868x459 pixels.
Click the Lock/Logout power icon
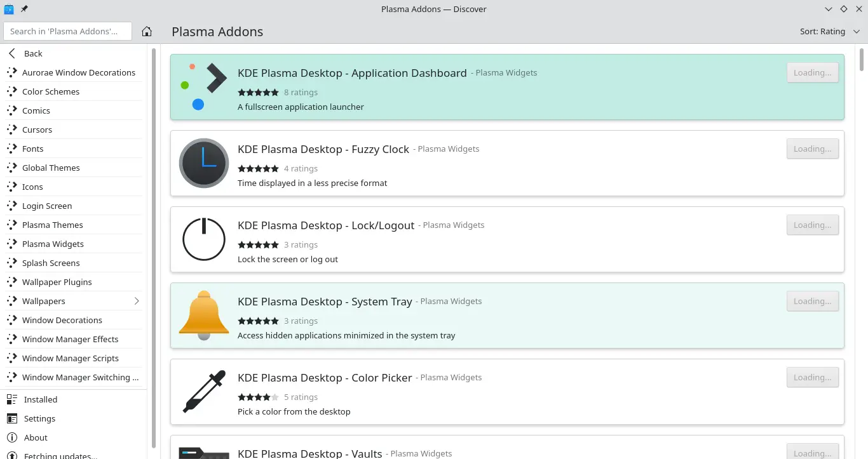(203, 239)
